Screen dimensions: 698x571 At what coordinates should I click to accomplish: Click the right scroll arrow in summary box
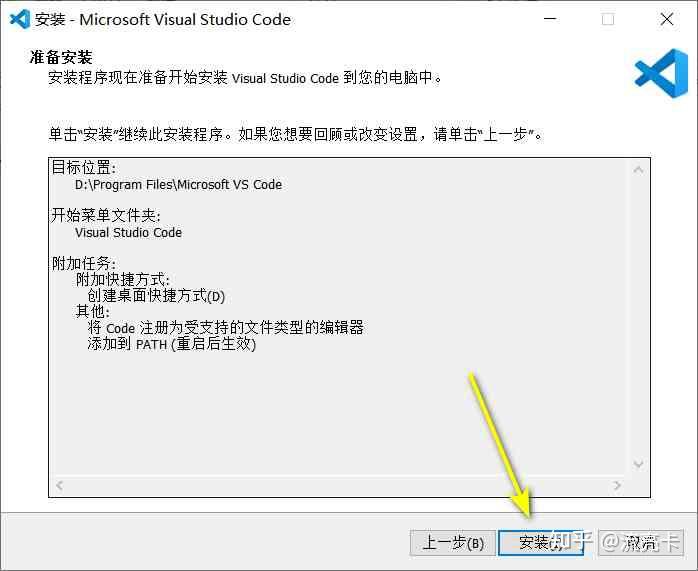[x=617, y=485]
